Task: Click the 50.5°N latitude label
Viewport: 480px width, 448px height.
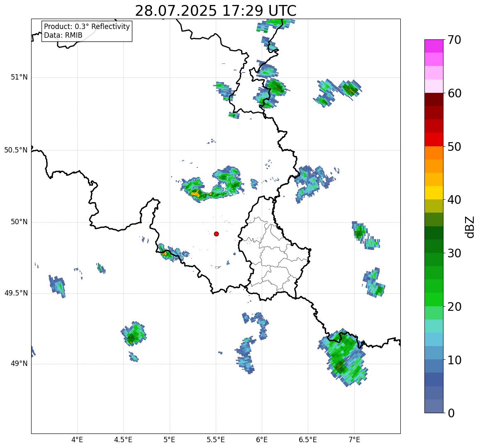Action: click(x=16, y=150)
